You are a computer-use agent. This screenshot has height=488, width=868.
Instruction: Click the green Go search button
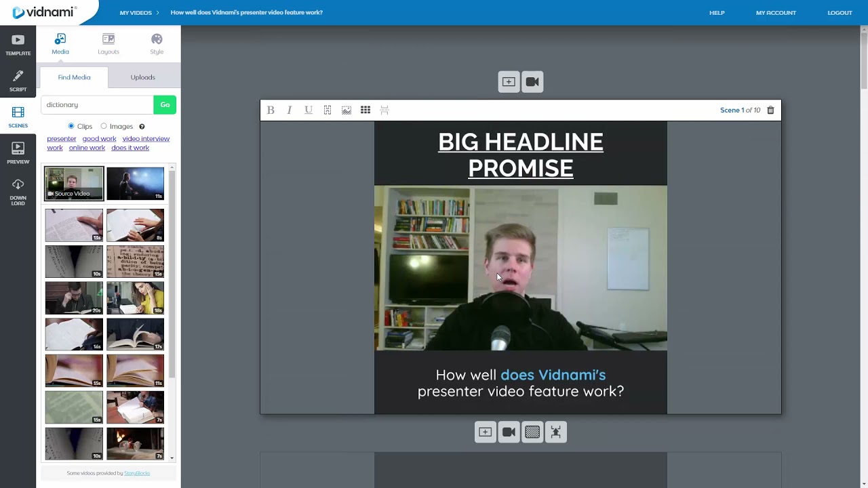pyautogui.click(x=165, y=104)
